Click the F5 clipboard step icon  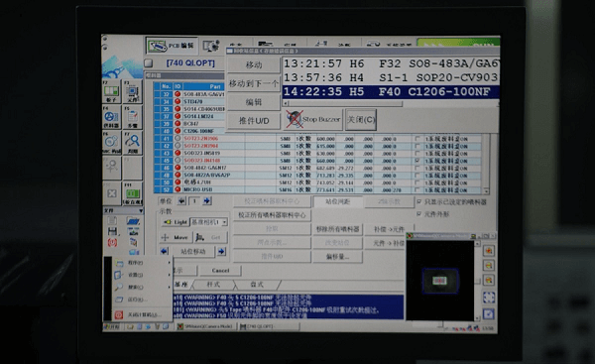(133, 118)
